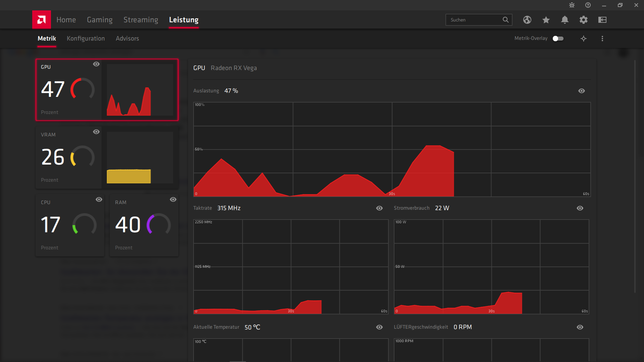Toggle visibility eye on VRAM tile
Image resolution: width=644 pixels, height=362 pixels.
[96, 132]
